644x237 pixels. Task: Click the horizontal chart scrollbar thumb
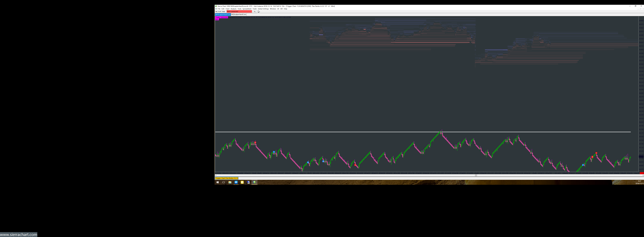pos(476,175)
